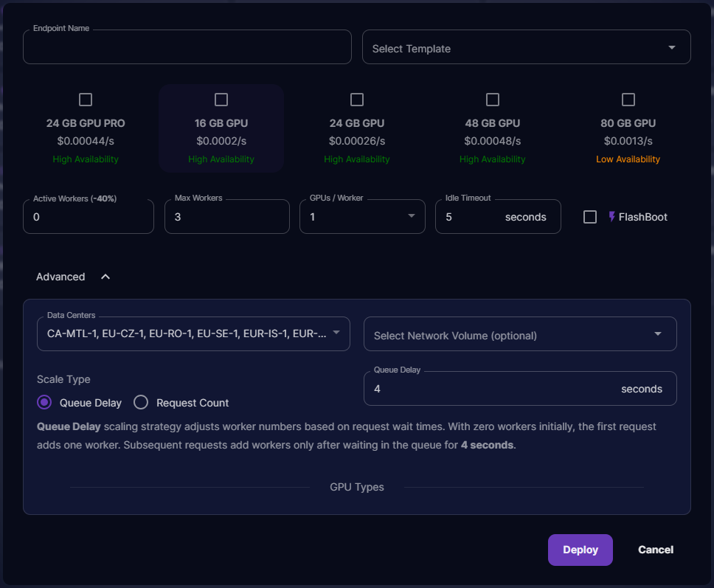Click the $0.0013/s price text

point(628,141)
